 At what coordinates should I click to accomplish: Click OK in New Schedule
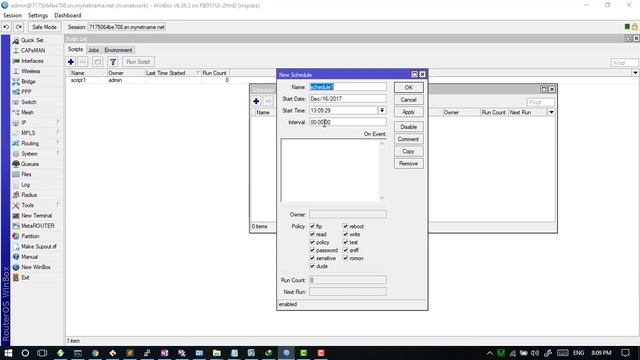(409, 87)
